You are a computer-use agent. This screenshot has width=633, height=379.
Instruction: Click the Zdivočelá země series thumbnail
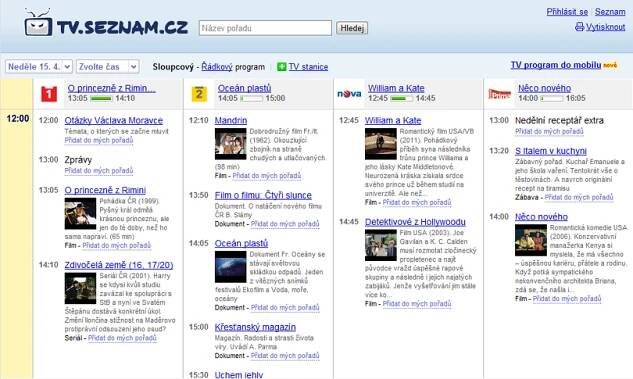[x=80, y=288]
